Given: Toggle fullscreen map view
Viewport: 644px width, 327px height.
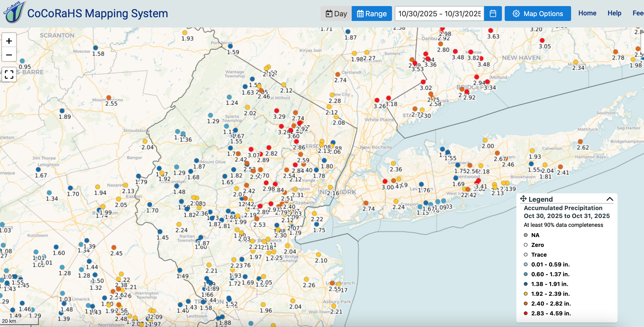Looking at the screenshot, I should 9,75.
